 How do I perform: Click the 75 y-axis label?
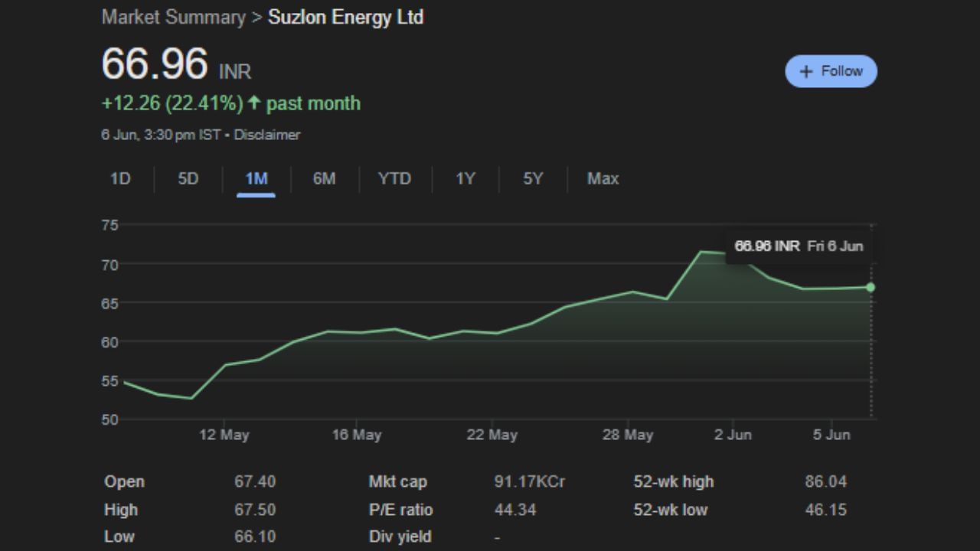click(109, 225)
